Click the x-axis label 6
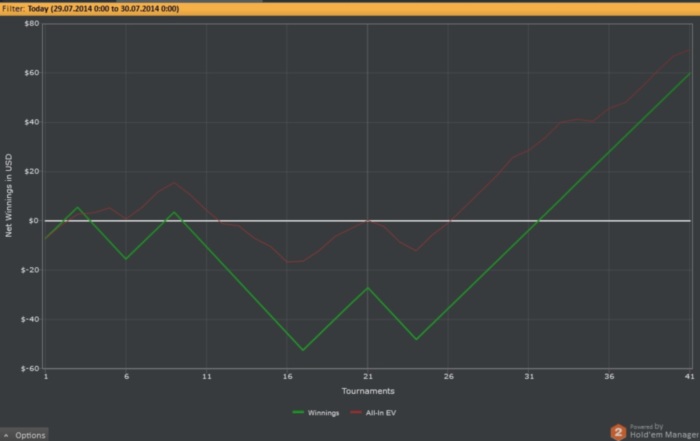Viewport: 700px width, 441px height. [126, 377]
